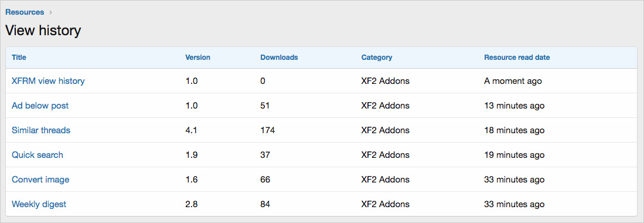Open the Quick search resource
The height and width of the screenshot is (223, 644).
tap(38, 155)
